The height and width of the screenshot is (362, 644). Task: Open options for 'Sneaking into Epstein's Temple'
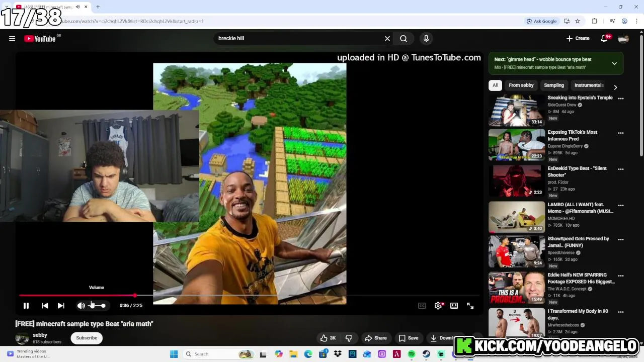[x=621, y=99]
